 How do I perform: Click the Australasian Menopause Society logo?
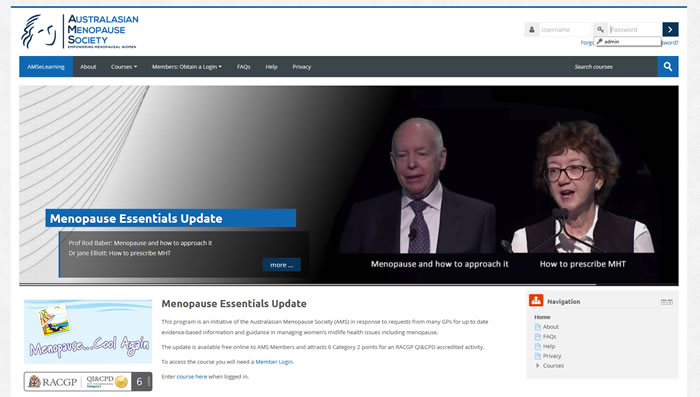coord(79,31)
